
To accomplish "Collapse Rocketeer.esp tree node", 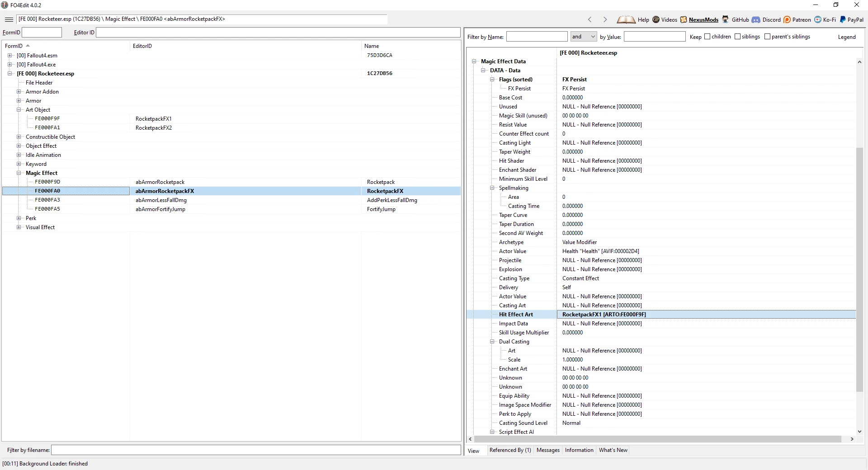I will pos(9,74).
